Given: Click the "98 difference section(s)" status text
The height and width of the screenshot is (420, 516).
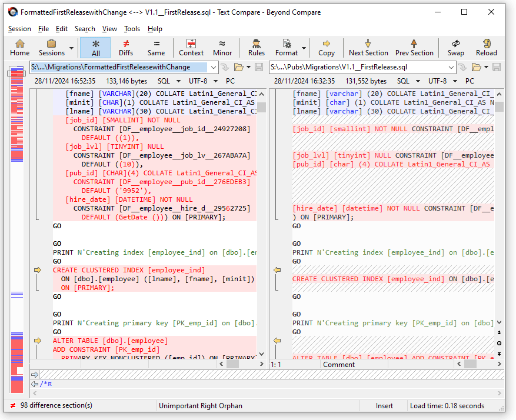Looking at the screenshot, I should tap(56, 405).
